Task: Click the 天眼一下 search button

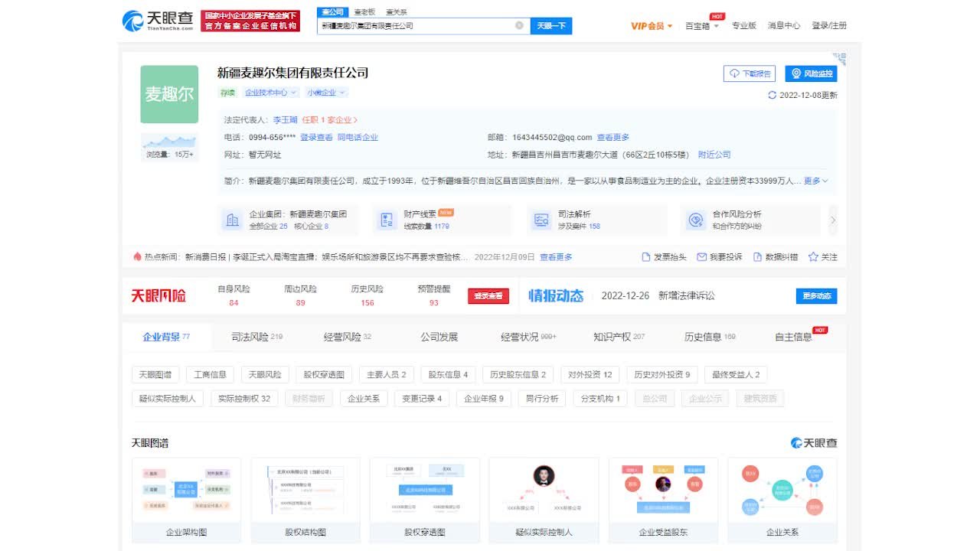Action: [x=551, y=25]
